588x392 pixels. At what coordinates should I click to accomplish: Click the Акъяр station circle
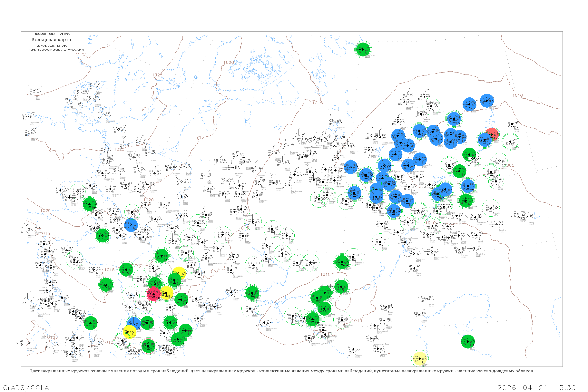[x=527, y=217]
